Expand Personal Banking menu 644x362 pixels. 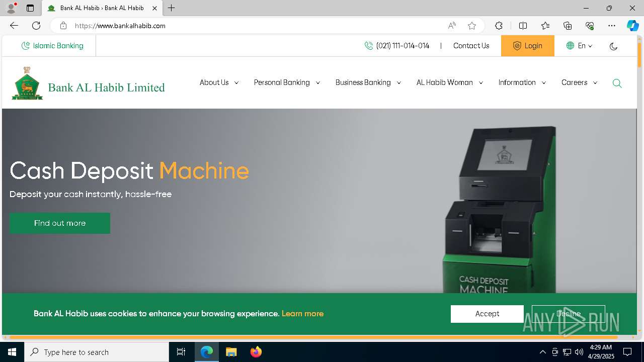(287, 82)
